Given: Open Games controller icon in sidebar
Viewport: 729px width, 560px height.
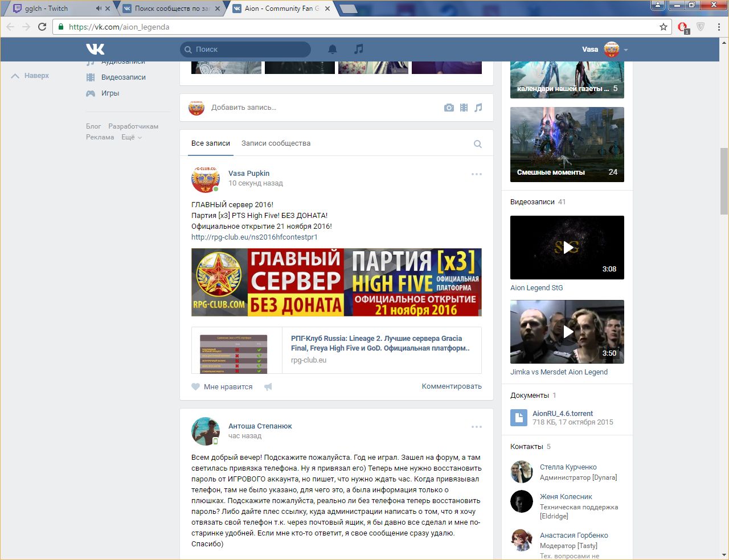Looking at the screenshot, I should 91,93.
